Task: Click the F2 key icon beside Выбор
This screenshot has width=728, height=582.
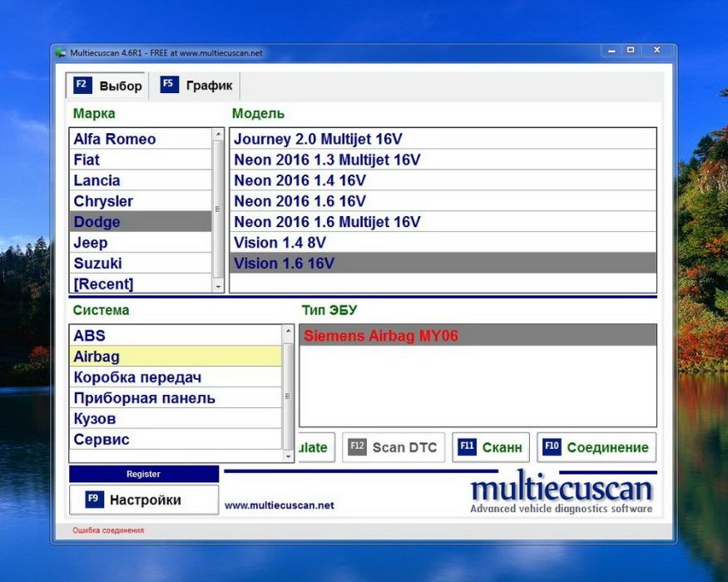Action: coord(82,85)
